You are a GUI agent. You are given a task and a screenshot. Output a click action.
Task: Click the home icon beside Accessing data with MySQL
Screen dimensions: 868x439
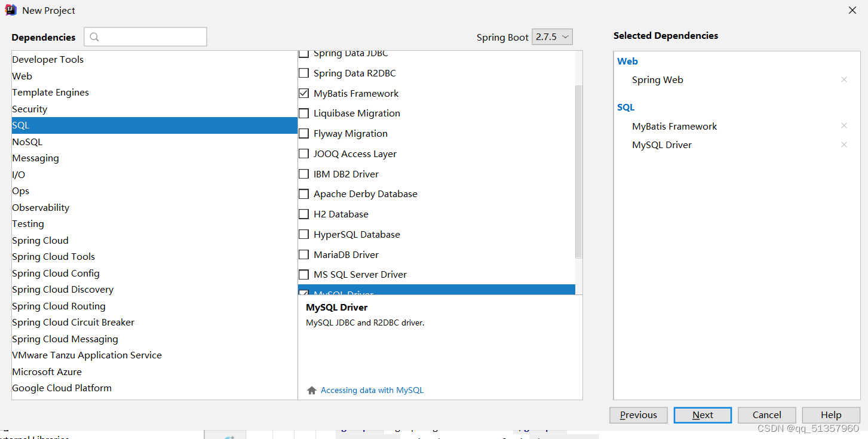click(x=311, y=390)
